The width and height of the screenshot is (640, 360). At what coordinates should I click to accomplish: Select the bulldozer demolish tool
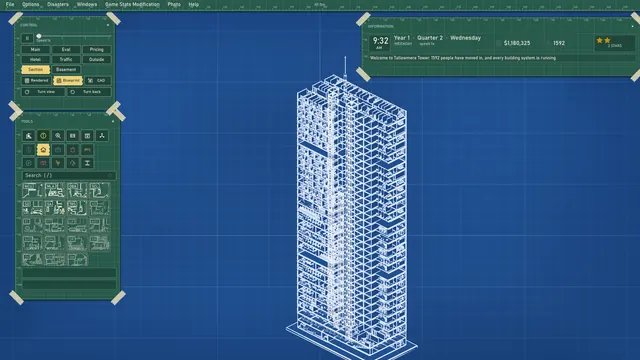[x=29, y=136]
